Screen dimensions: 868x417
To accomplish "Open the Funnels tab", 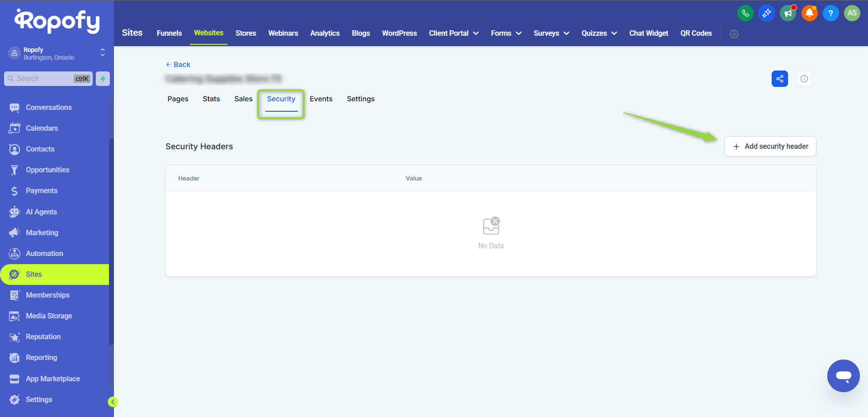I will click(169, 33).
